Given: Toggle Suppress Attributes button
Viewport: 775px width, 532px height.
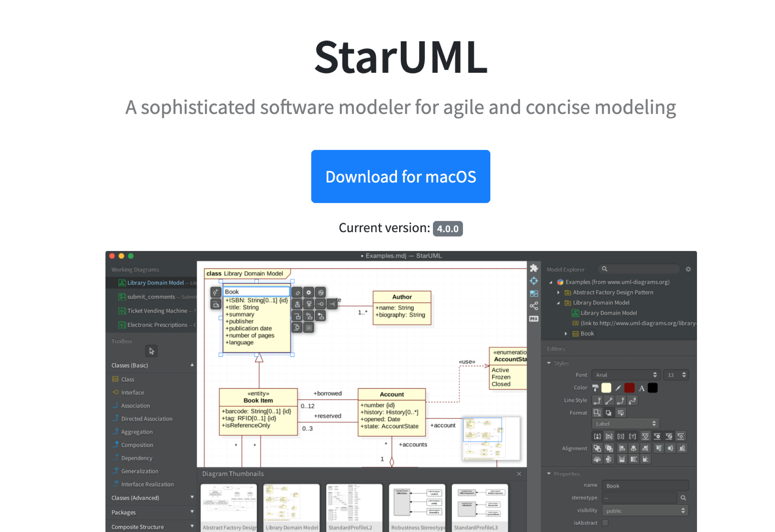Looking at the screenshot, I should click(646, 436).
